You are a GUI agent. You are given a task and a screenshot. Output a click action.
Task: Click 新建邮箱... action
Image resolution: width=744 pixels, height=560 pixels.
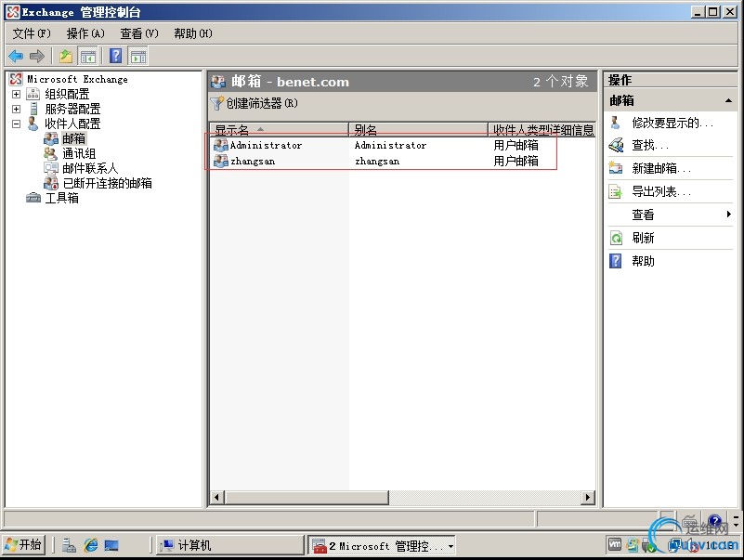click(x=661, y=168)
